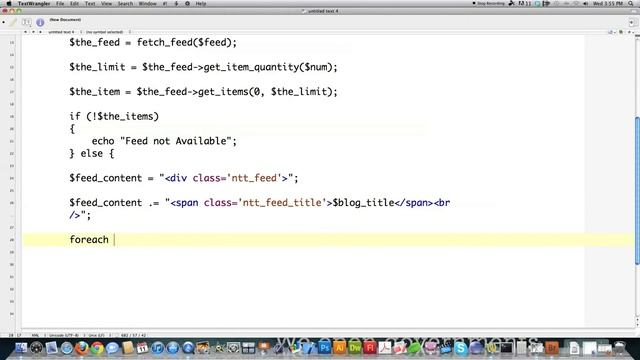This screenshot has width=640, height=360.
Task: Open Adobe Acrobat from the Dock
Action: pos(385,348)
